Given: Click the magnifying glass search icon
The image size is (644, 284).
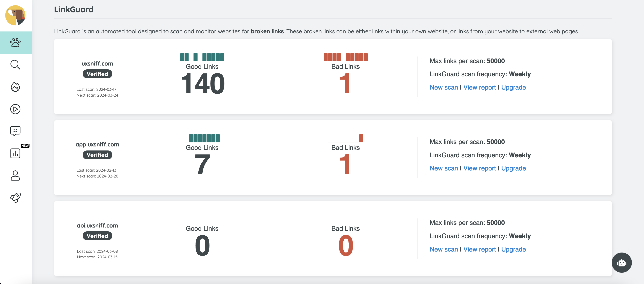Looking at the screenshot, I should (15, 65).
